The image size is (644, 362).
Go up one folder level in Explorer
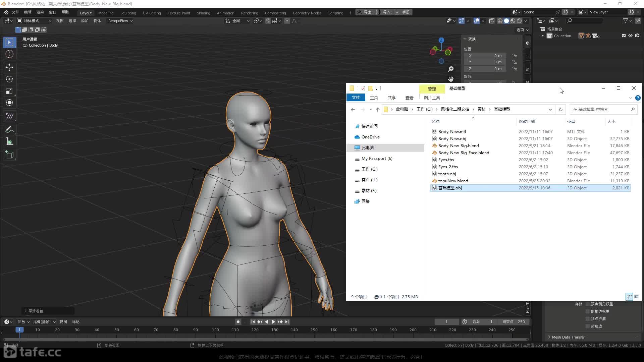point(378,109)
